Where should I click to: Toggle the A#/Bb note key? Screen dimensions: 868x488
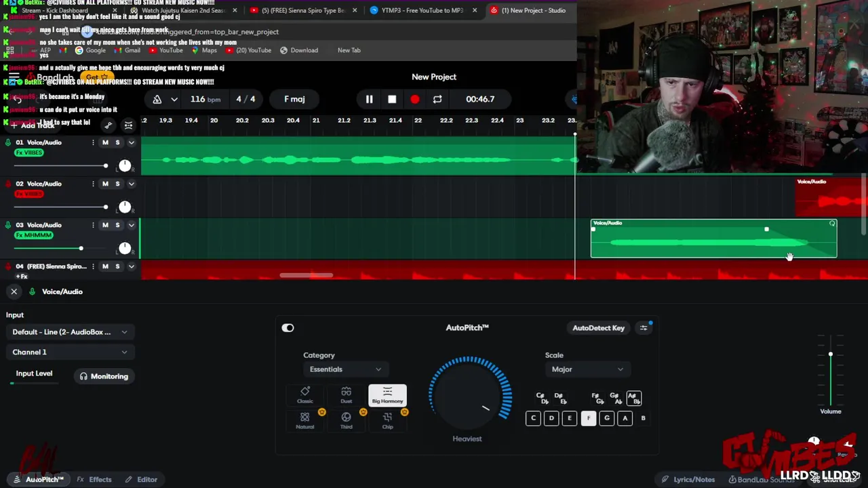click(633, 398)
